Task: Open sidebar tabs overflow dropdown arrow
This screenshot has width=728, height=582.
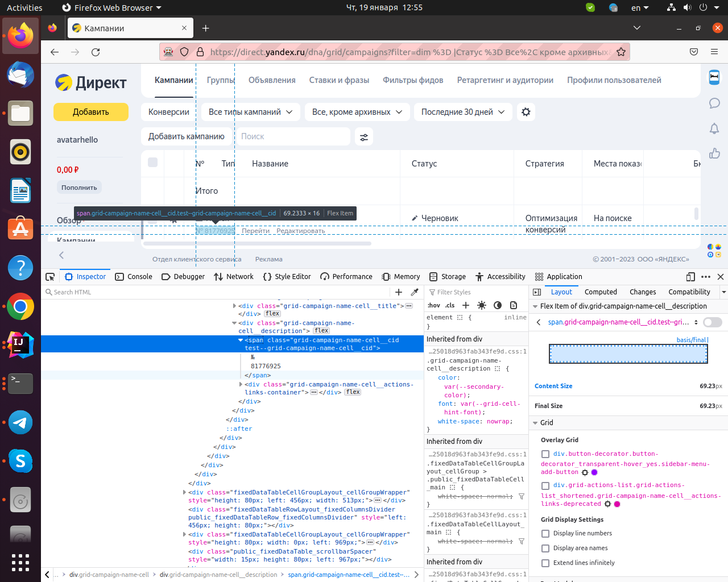Action: (x=723, y=292)
